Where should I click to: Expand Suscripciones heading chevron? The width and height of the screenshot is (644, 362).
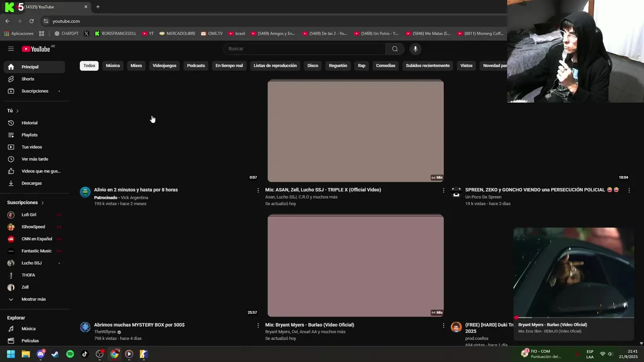point(42,203)
